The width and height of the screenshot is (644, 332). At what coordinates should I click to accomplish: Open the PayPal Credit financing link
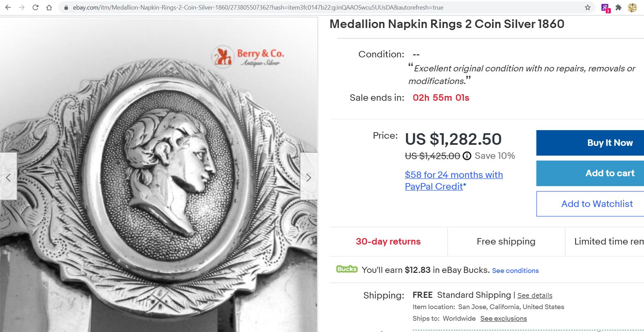(454, 180)
